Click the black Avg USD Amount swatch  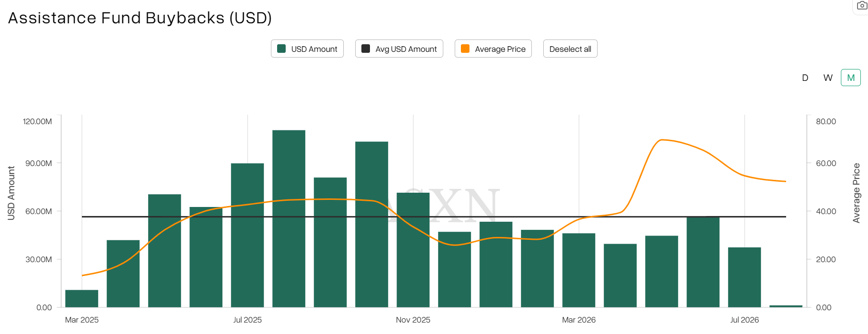(x=366, y=49)
